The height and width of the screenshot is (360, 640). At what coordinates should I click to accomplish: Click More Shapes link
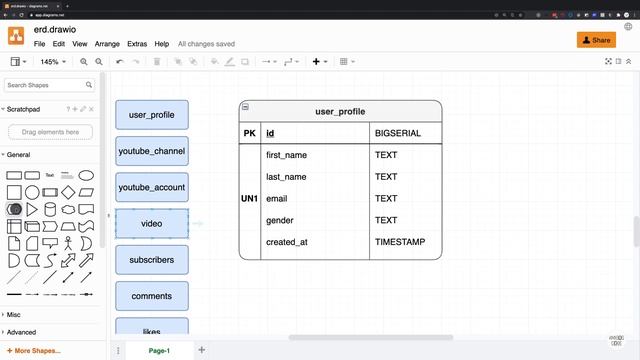pyautogui.click(x=33, y=351)
